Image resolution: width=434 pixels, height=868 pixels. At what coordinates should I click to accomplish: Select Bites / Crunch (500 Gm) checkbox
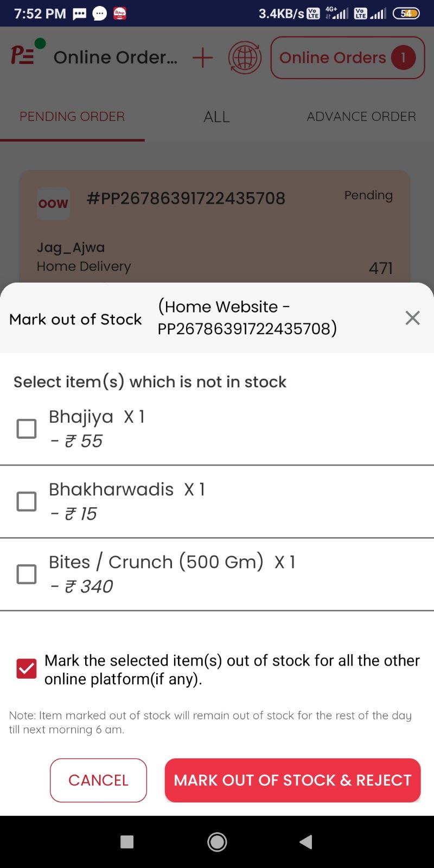(x=27, y=574)
